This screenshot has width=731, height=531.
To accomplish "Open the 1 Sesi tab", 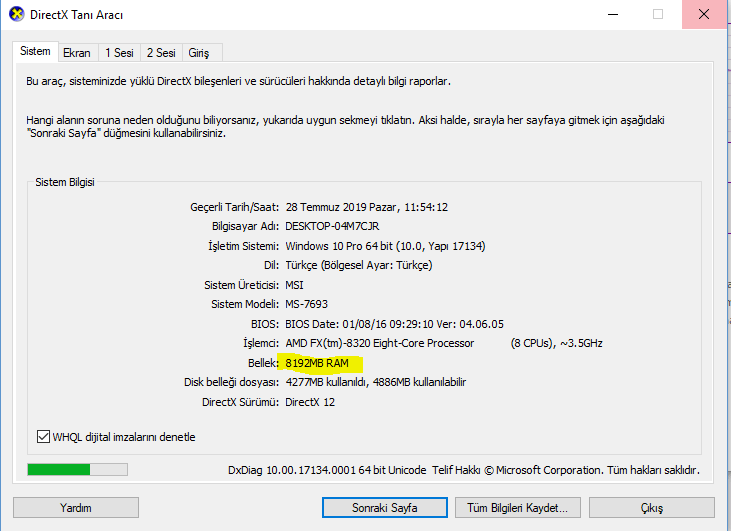I will point(119,53).
